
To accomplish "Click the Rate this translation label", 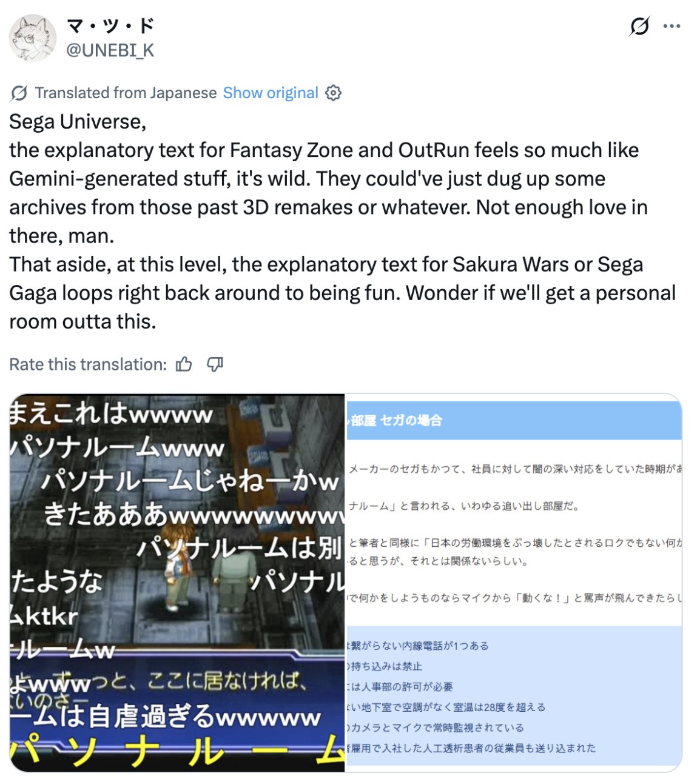I will (88, 364).
